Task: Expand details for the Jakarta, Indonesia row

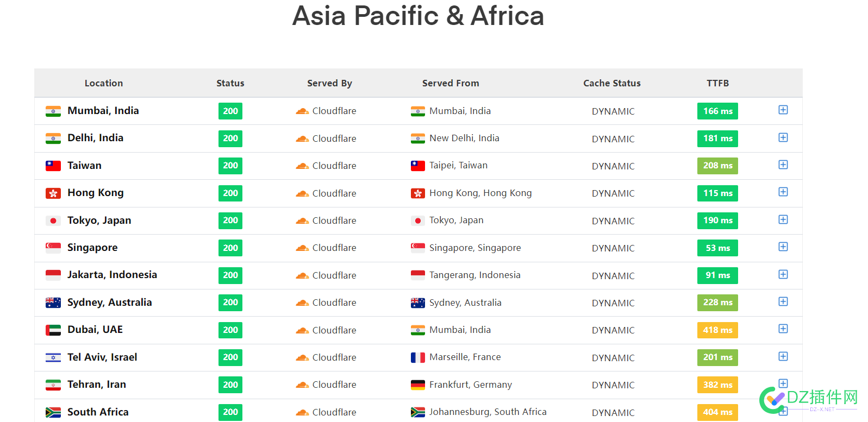Action: tap(783, 274)
